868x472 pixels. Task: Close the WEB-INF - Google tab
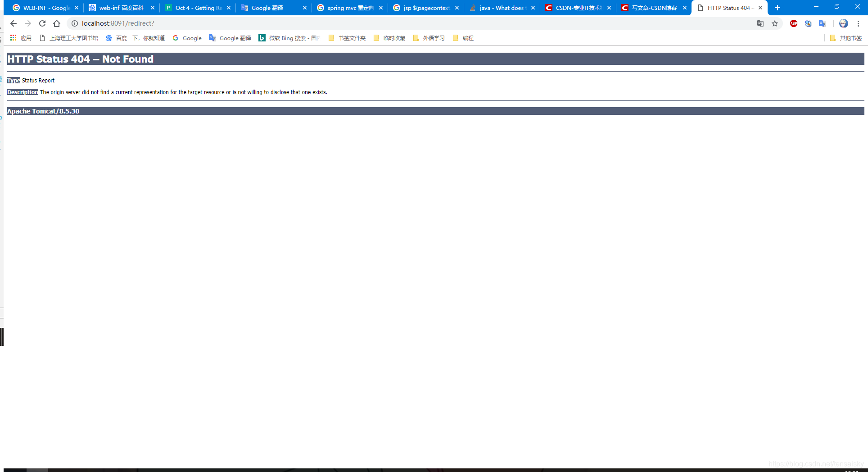[x=77, y=8]
